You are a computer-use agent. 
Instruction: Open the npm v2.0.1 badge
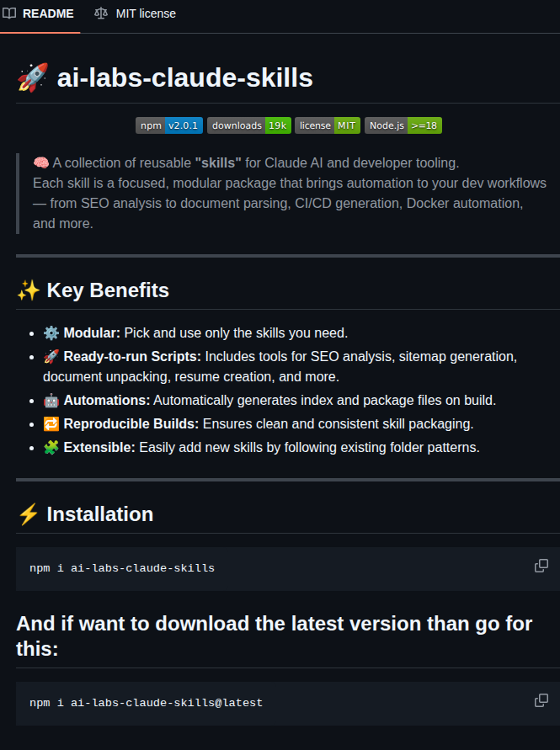click(169, 125)
